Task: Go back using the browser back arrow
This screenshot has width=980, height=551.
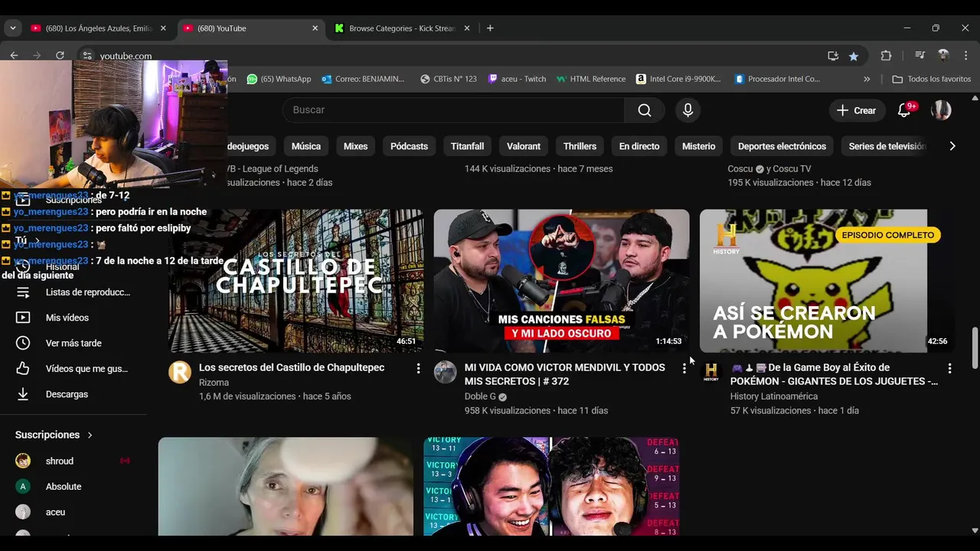Action: coord(14,55)
